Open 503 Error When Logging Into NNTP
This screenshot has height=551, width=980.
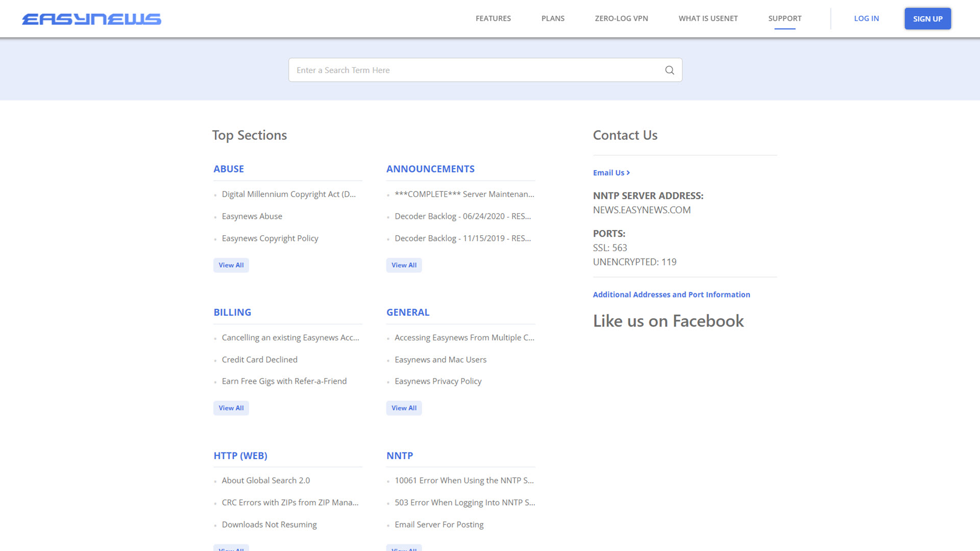(x=465, y=503)
